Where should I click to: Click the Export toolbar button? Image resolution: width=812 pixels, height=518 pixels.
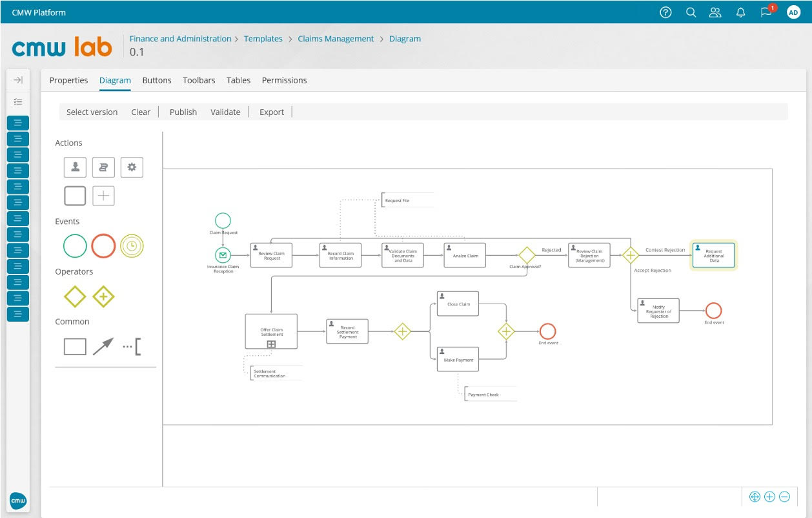(272, 112)
